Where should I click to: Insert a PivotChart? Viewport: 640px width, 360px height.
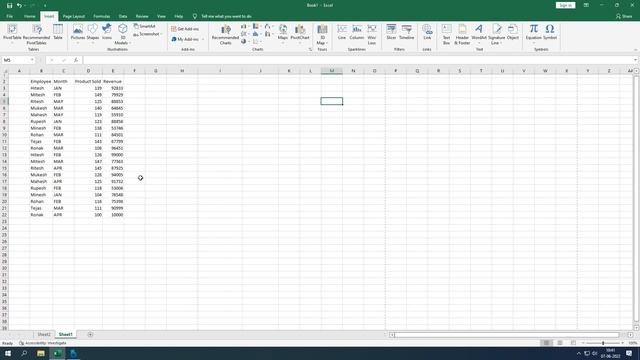300,33
